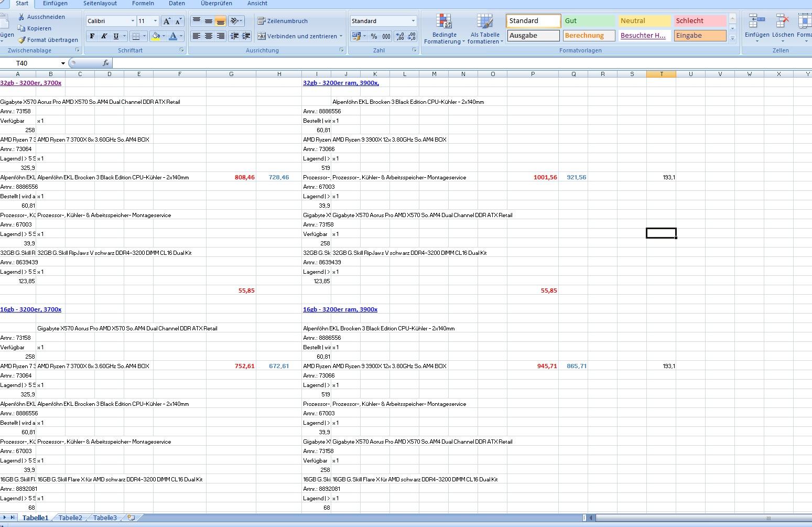
Task: Open borders dropdown arrow
Action: pos(144,36)
